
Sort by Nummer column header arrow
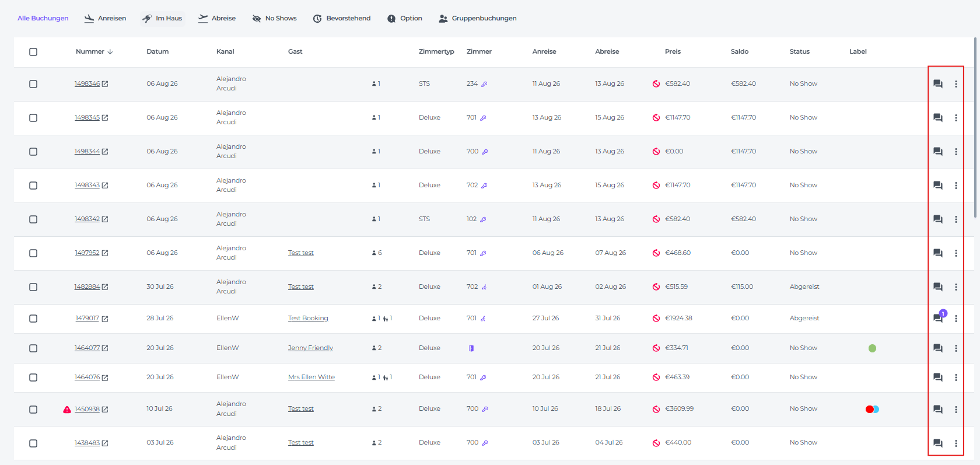[110, 52]
